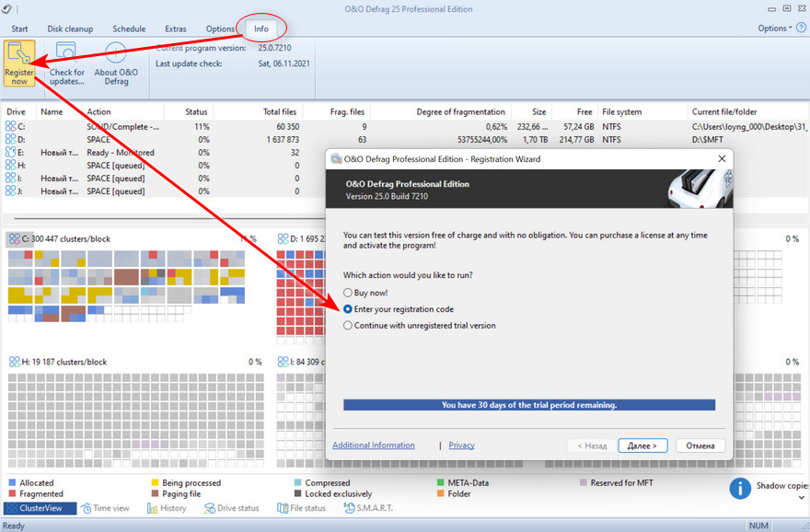Select Continue with unregistered trial version
Viewport: 810px width, 532px height.
[x=347, y=325]
